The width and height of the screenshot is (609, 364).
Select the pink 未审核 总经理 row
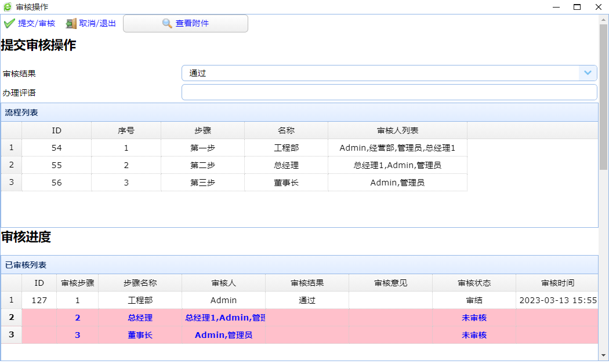[x=232, y=317]
